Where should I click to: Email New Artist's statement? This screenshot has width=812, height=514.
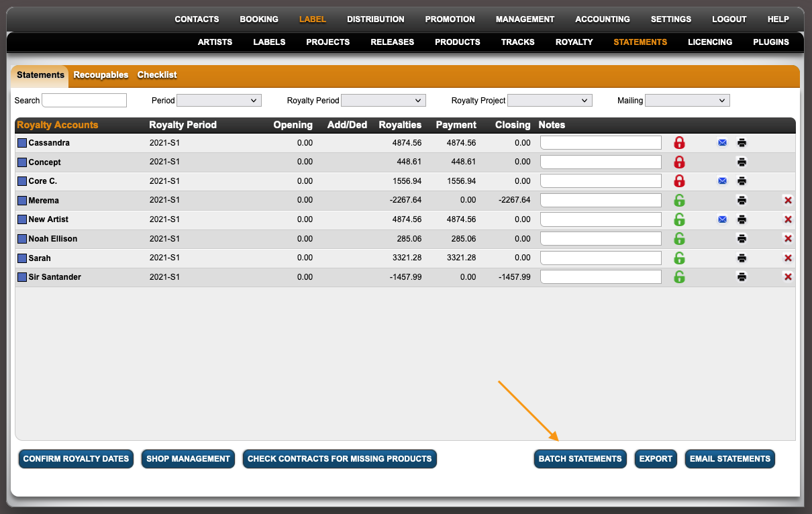click(722, 219)
